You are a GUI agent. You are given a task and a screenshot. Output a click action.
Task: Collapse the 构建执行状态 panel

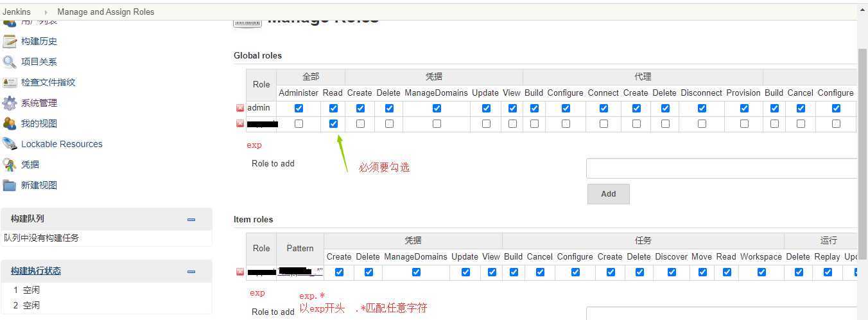191,272
